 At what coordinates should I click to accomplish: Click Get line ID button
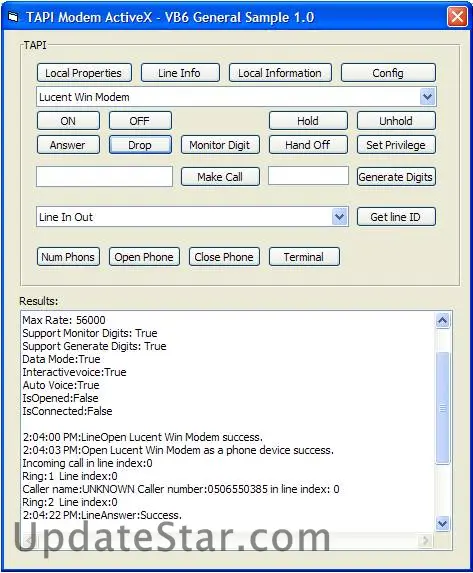click(396, 217)
